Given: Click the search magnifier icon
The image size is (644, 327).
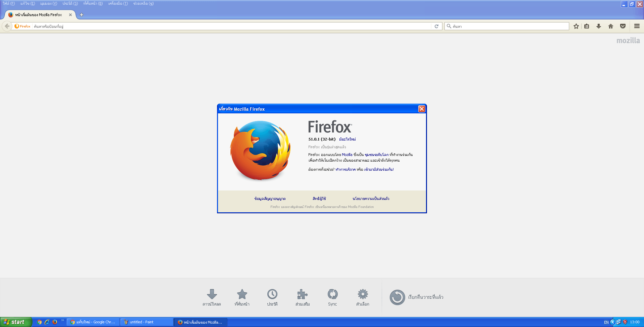Looking at the screenshot, I should point(449,26).
